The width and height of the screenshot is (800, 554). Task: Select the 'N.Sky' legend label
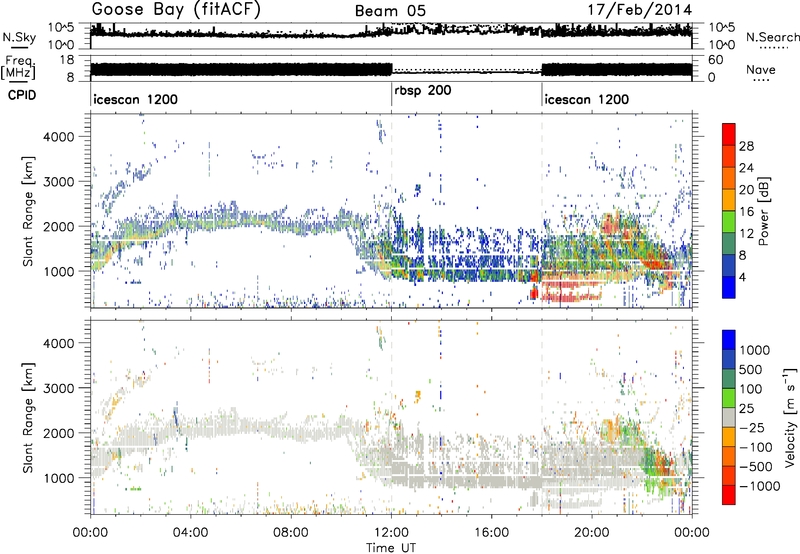19,37
